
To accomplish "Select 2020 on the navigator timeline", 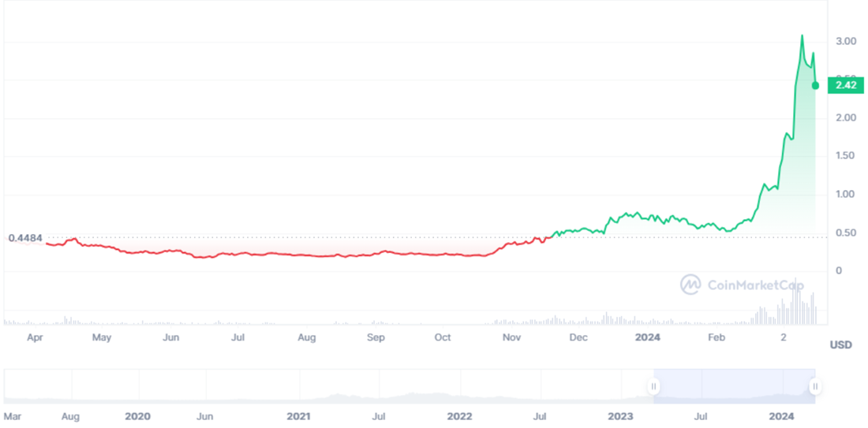I will point(137,415).
